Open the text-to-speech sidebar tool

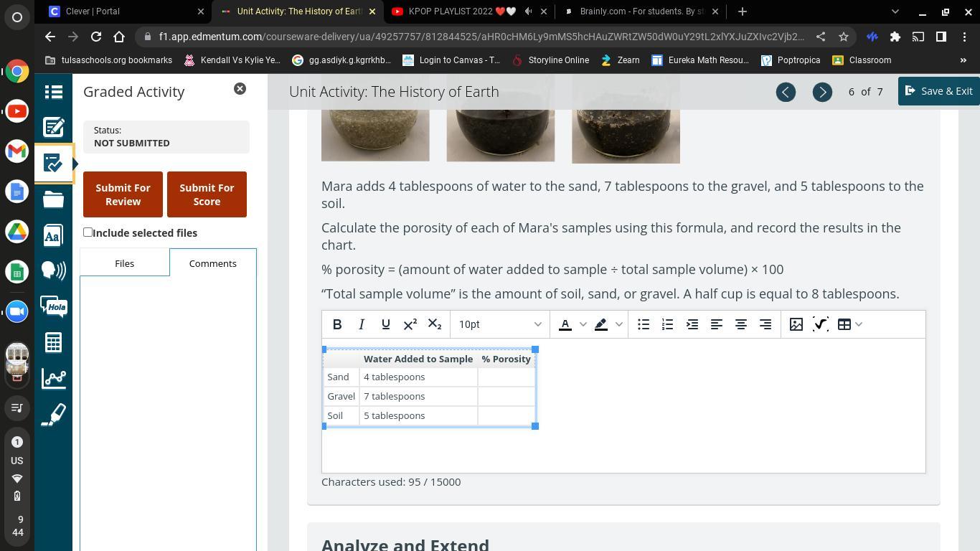54,270
